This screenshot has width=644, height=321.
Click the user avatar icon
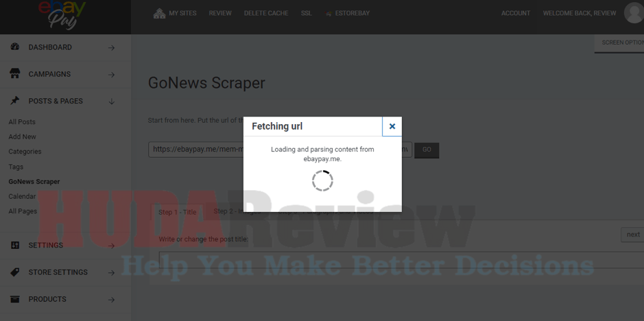coord(634,12)
